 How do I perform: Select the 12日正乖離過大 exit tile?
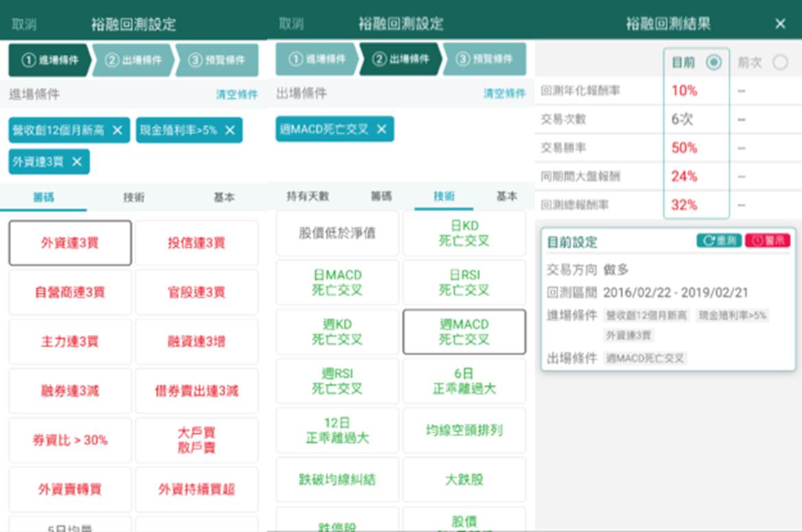tap(338, 430)
